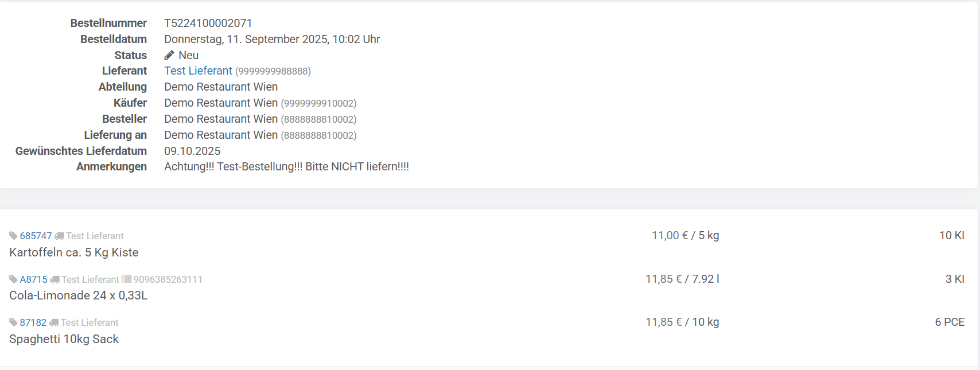
Task: Click the pencil icon beside Neu status
Action: coord(169,55)
